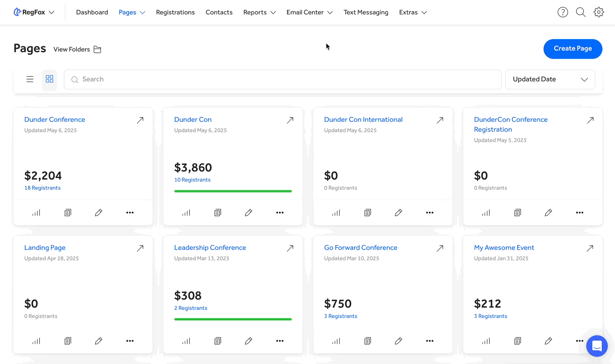The image size is (615, 364).
Task: Show more options for Dunder Con International
Action: tap(430, 213)
